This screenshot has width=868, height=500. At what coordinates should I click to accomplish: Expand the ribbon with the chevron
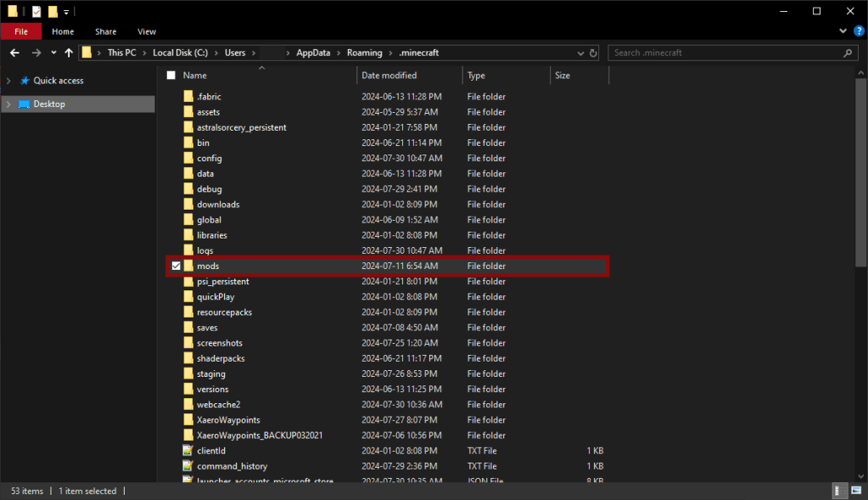[x=843, y=31]
